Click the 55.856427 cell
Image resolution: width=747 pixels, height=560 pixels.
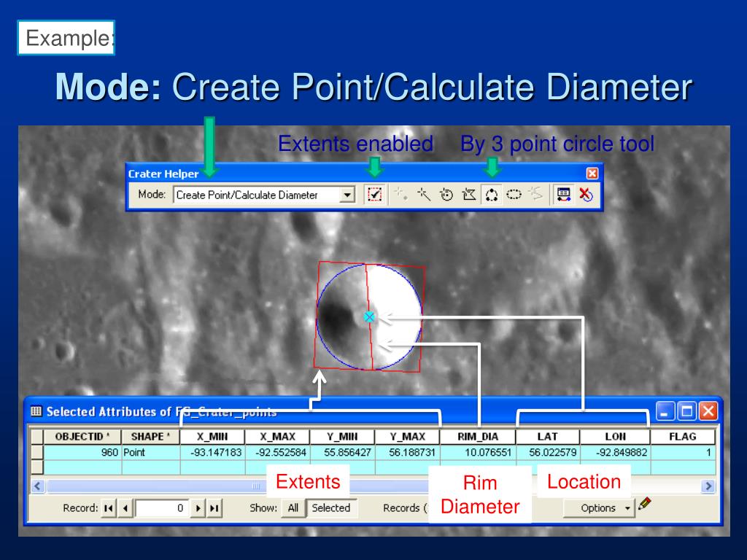343,452
